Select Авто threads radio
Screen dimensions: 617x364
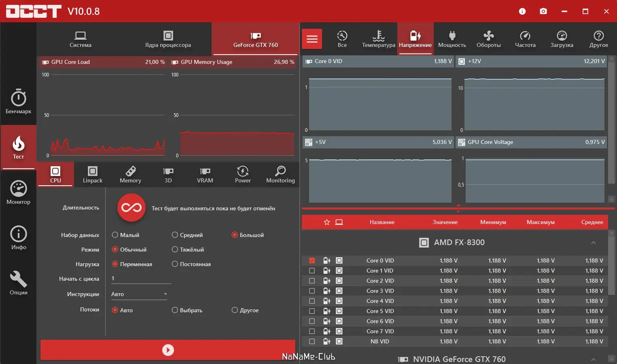coord(115,310)
